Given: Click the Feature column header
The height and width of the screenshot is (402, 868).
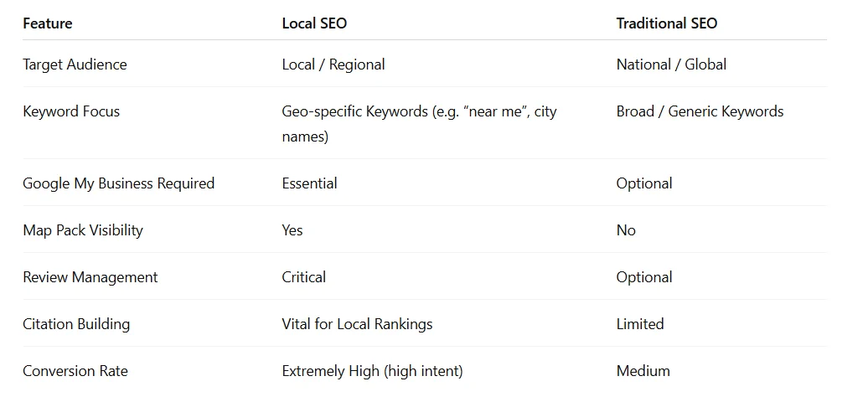Looking at the screenshot, I should tap(48, 23).
